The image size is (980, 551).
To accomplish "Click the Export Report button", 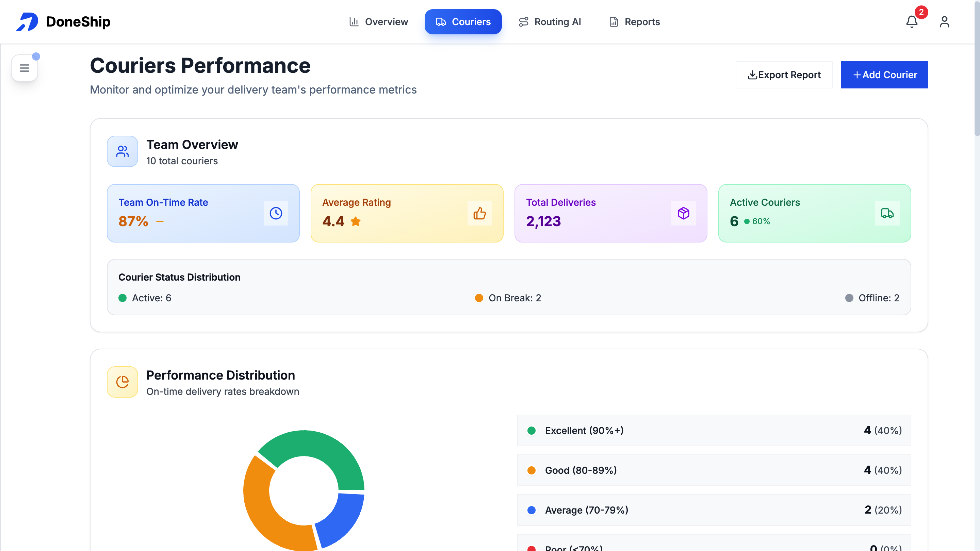I will click(784, 74).
